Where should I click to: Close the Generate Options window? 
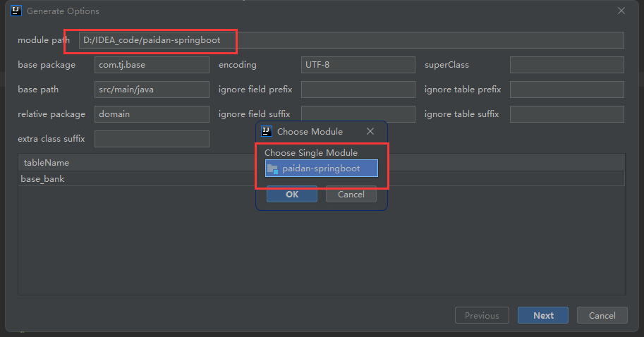621,11
